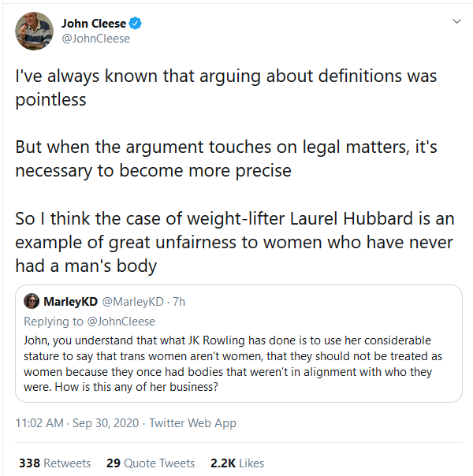Click MarleyKD's small avatar in quoted tweet
The image size is (473, 476).
click(32, 301)
